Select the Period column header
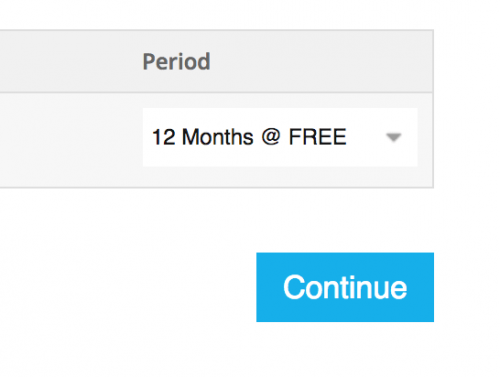Screen dimensions: 500x377 (176, 61)
